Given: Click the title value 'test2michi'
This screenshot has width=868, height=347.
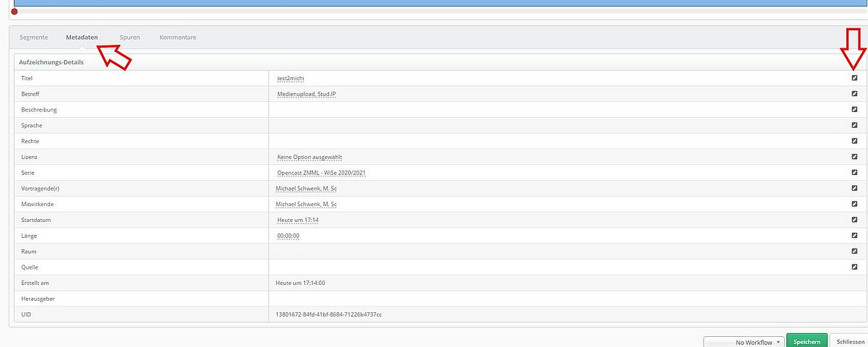Looking at the screenshot, I should (x=292, y=78).
